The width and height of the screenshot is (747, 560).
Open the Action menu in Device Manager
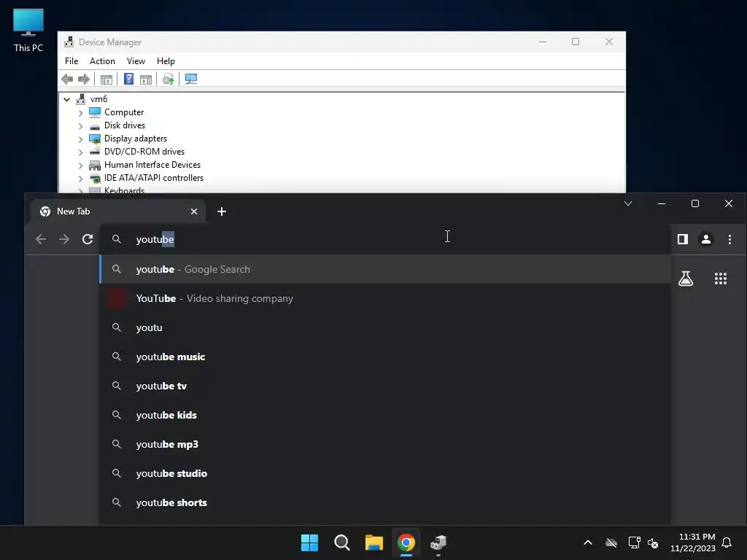tap(102, 61)
